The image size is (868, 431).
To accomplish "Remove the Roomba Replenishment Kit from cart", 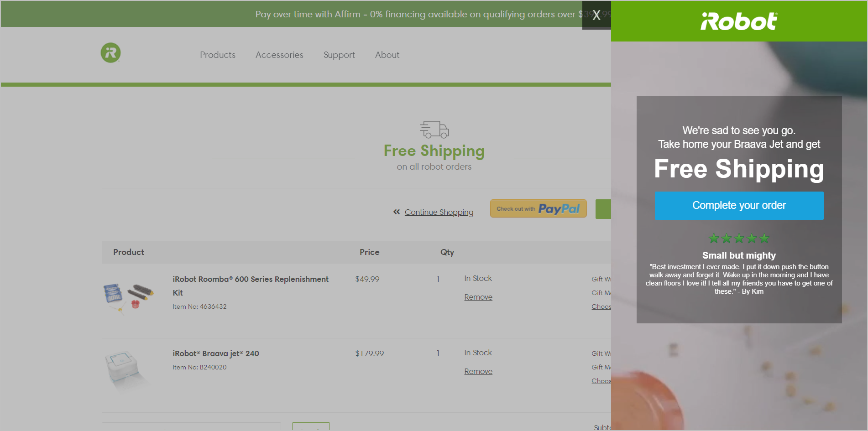I will coord(478,296).
